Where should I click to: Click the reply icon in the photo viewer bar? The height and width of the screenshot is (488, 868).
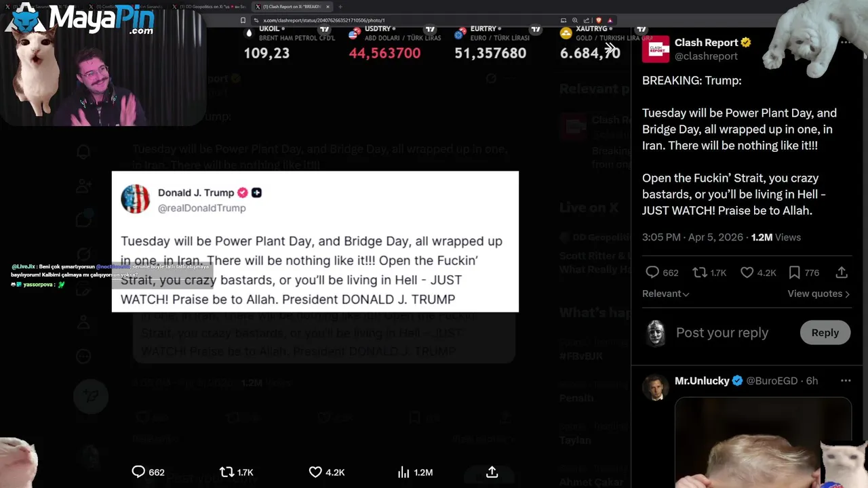[x=138, y=472]
